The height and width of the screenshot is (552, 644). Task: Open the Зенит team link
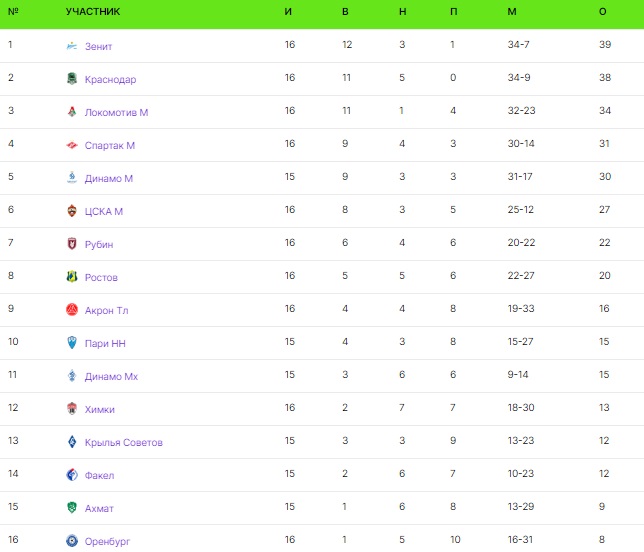(x=99, y=46)
